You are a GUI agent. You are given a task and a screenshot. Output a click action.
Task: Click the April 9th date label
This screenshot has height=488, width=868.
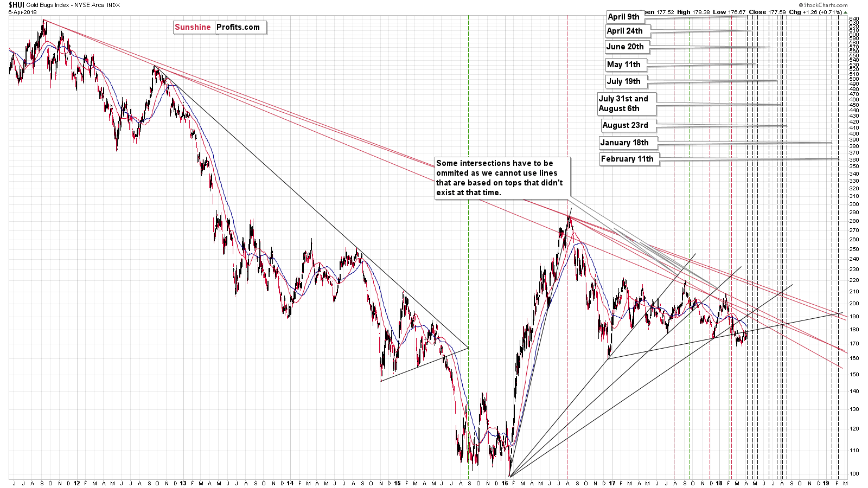624,17
